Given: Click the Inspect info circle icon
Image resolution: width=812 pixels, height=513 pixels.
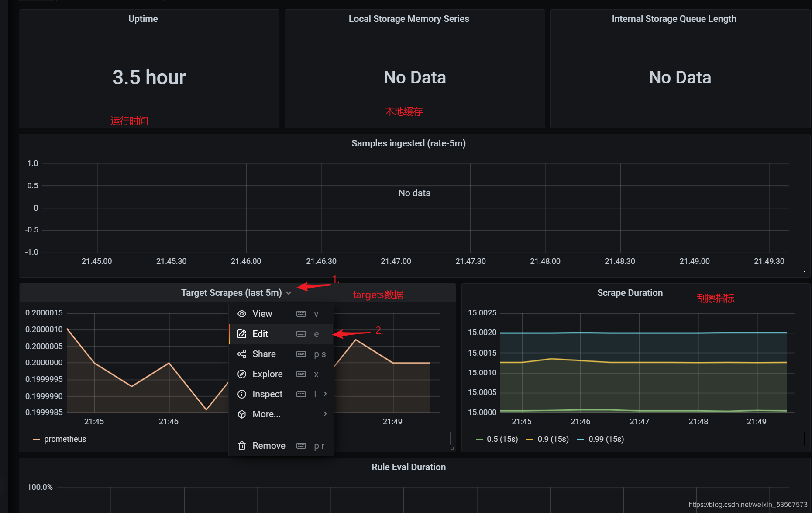Looking at the screenshot, I should (241, 394).
